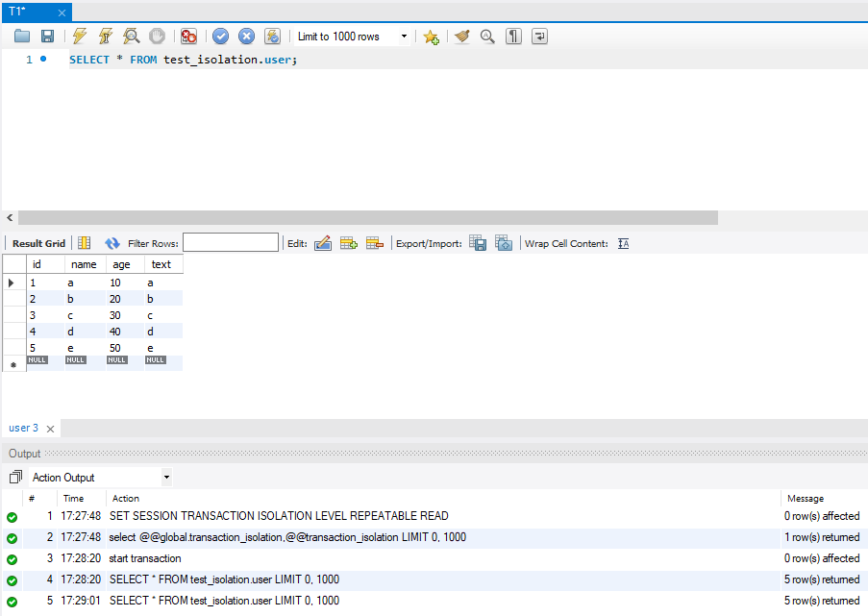Image resolution: width=868 pixels, height=616 pixels.
Task: Select the text cell 'b' in row 2
Action: tap(163, 299)
